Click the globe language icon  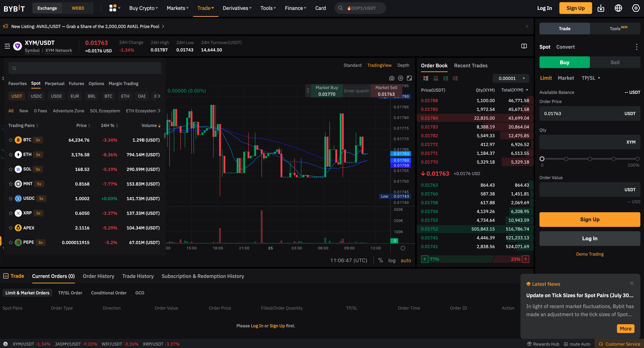click(x=618, y=8)
